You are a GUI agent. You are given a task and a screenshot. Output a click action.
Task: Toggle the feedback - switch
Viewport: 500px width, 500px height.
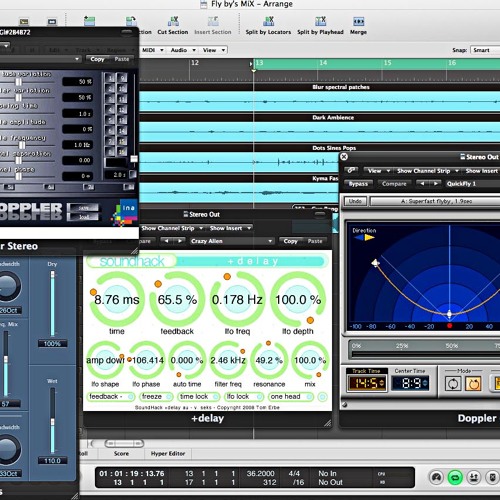pos(111,397)
